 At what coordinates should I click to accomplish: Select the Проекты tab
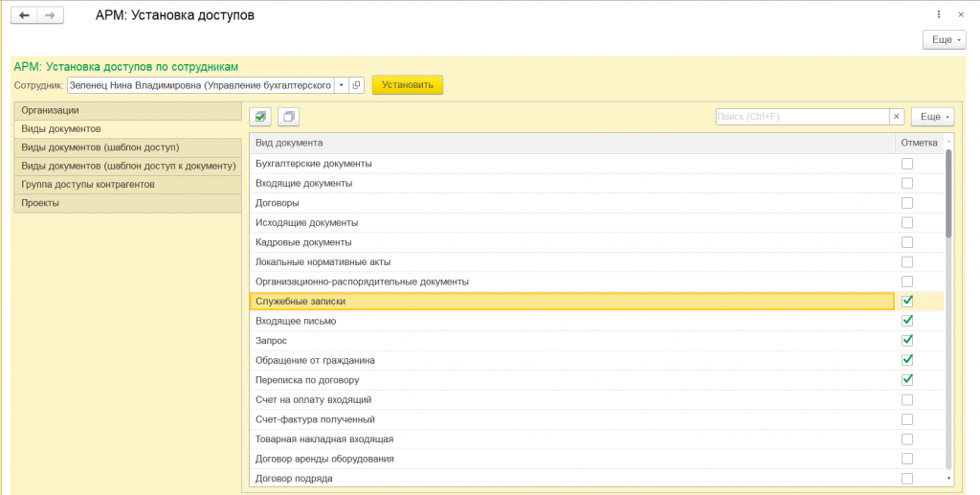tap(127, 203)
